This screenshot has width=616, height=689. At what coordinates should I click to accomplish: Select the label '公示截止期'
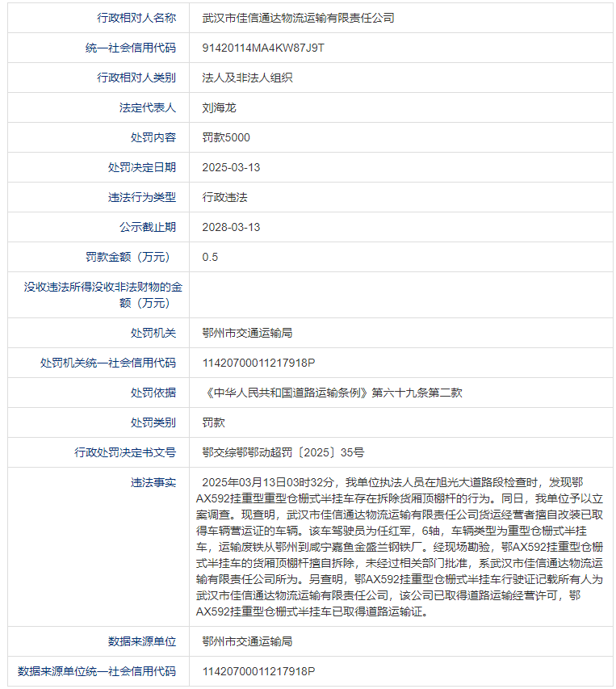click(148, 227)
